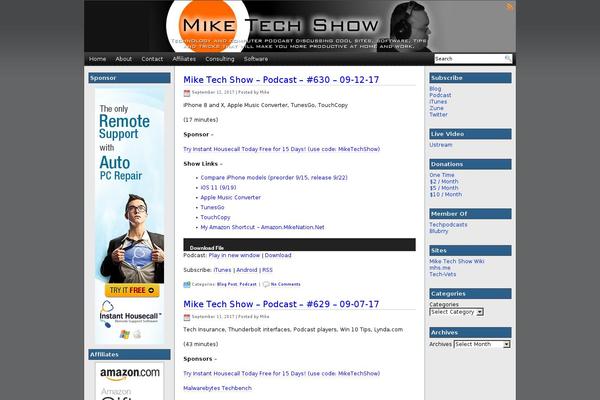Open post title Podcast #629 – 09-07-17
This screenshot has height=400, width=600.
[281, 304]
